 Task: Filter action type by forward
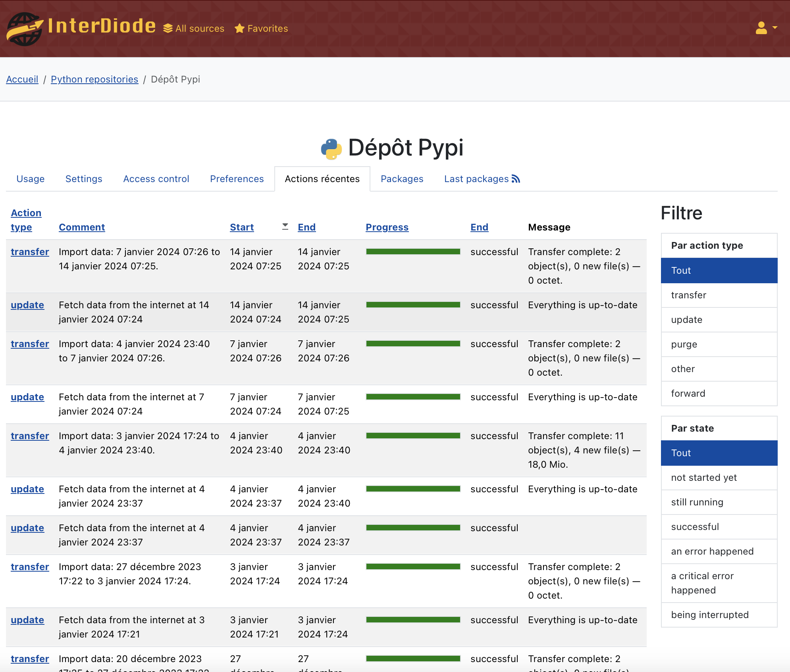[x=719, y=394]
